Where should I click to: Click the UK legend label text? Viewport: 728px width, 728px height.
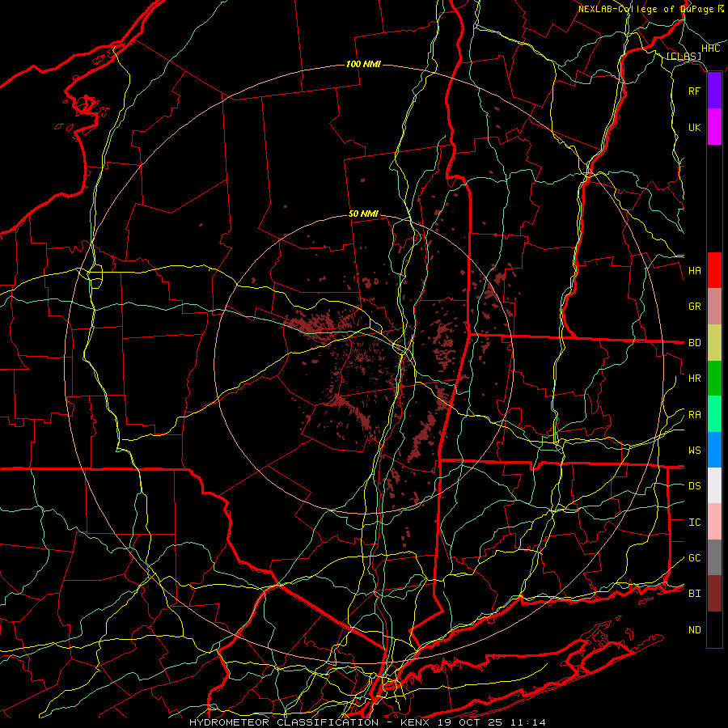[695, 127]
